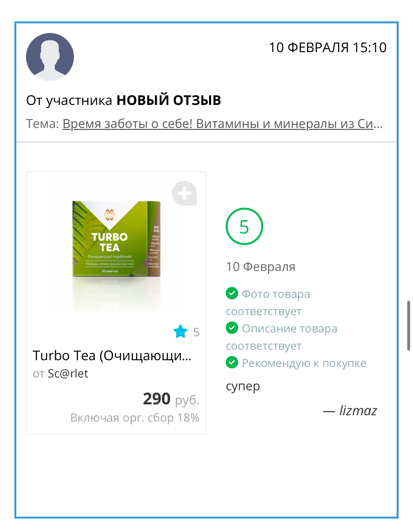This screenshot has height=532, width=413.
Task: Tap the plus icon on product image
Action: click(184, 193)
